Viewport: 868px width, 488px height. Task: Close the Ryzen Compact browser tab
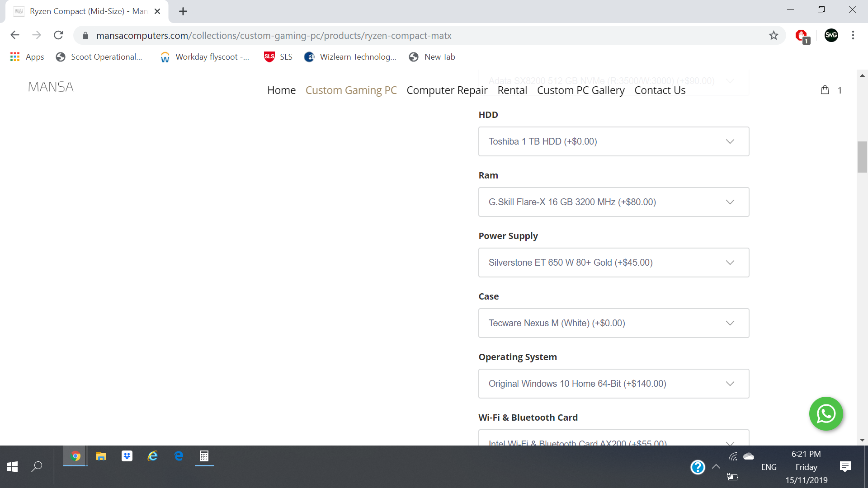pyautogui.click(x=157, y=11)
